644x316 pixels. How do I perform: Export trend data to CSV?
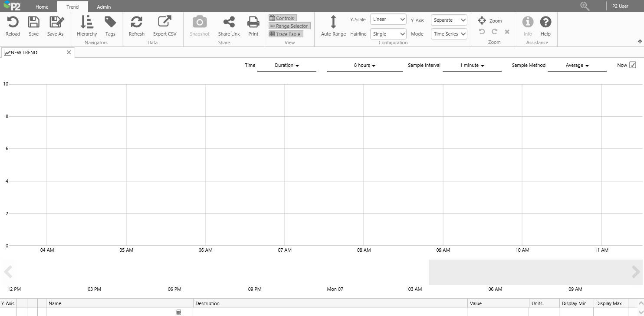(x=164, y=22)
